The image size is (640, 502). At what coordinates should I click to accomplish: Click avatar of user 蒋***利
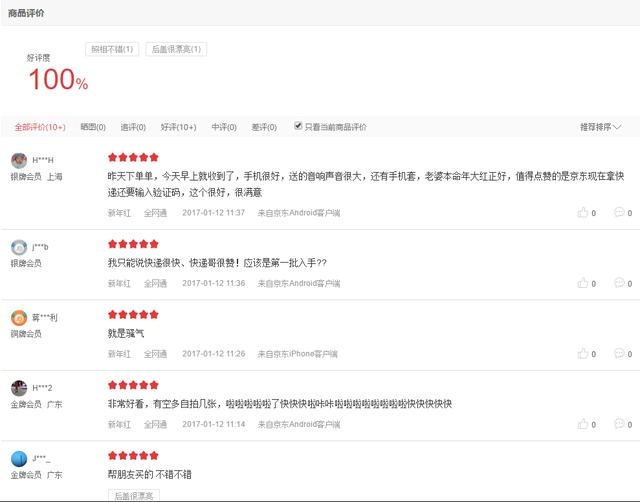coord(19,318)
